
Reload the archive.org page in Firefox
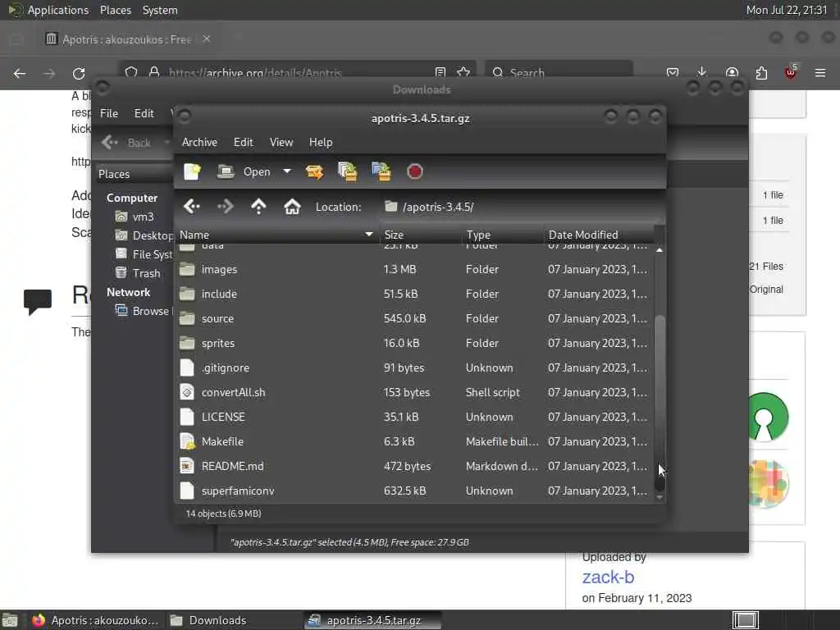coord(79,73)
